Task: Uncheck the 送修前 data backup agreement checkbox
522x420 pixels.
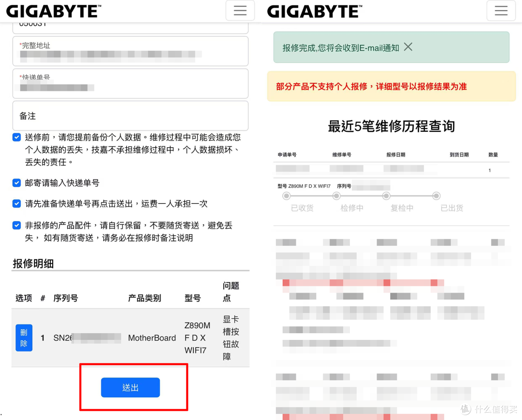Action: (16, 137)
